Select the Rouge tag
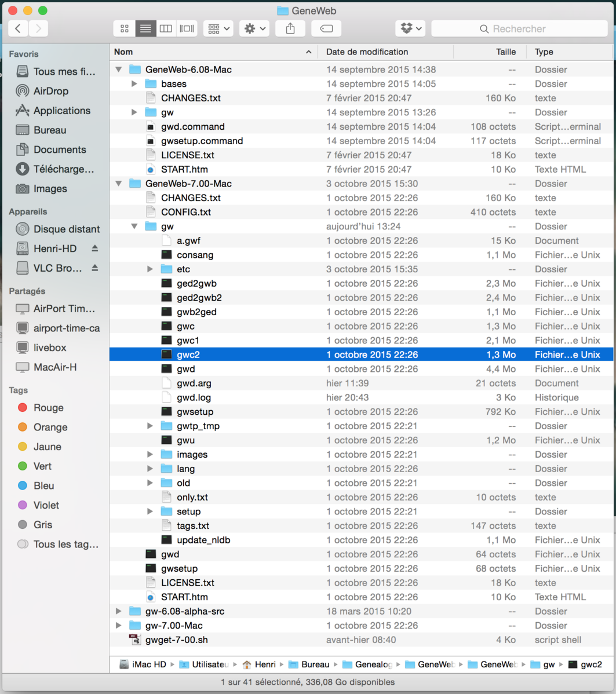The image size is (616, 694). pos(41,408)
